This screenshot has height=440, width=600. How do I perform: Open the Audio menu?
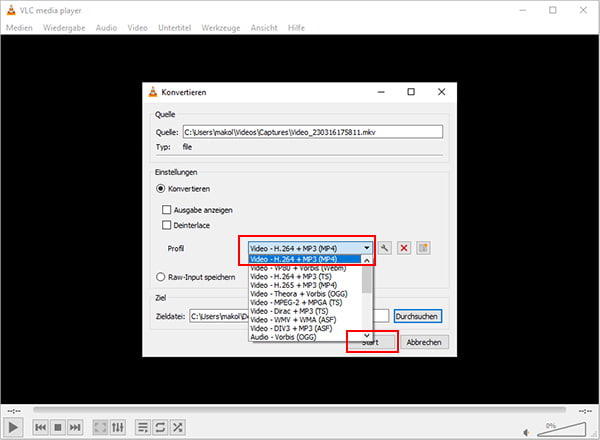pyautogui.click(x=106, y=28)
